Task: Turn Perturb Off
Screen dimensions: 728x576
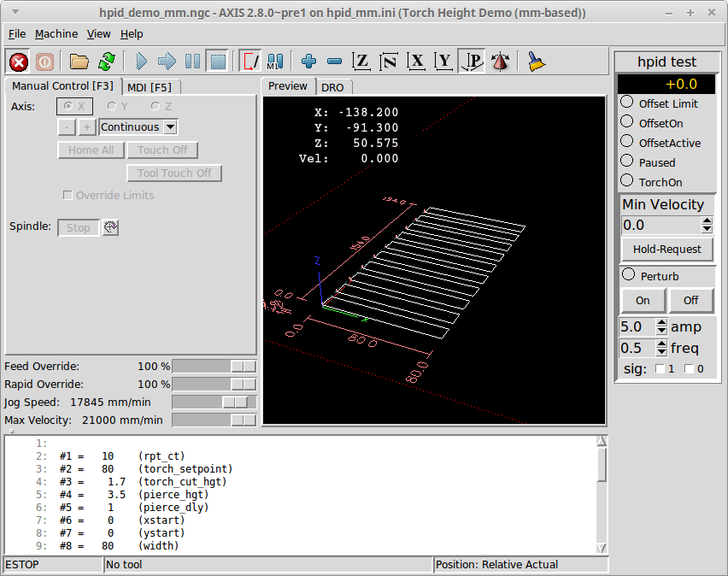Action: click(691, 301)
